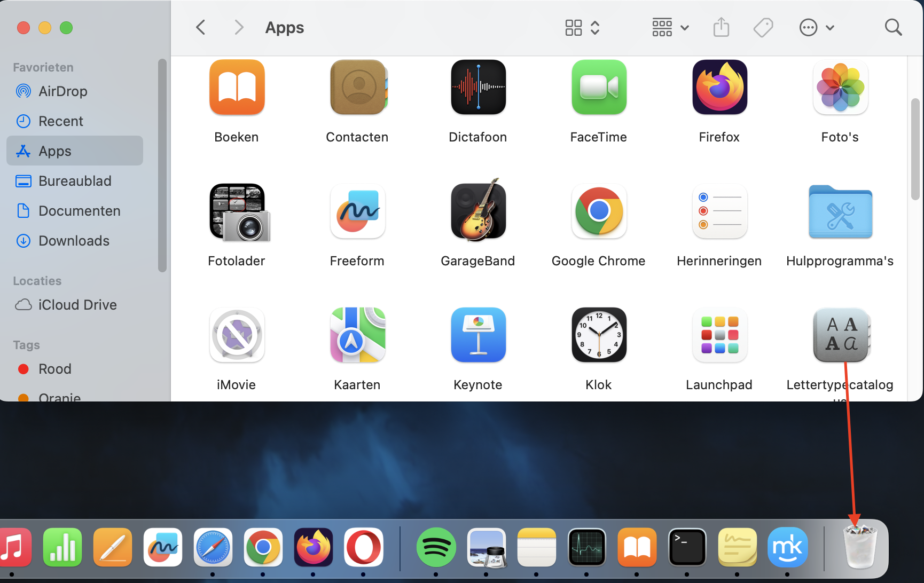The image size is (924, 583).
Task: Click the Back navigation arrow
Action: 200,27
